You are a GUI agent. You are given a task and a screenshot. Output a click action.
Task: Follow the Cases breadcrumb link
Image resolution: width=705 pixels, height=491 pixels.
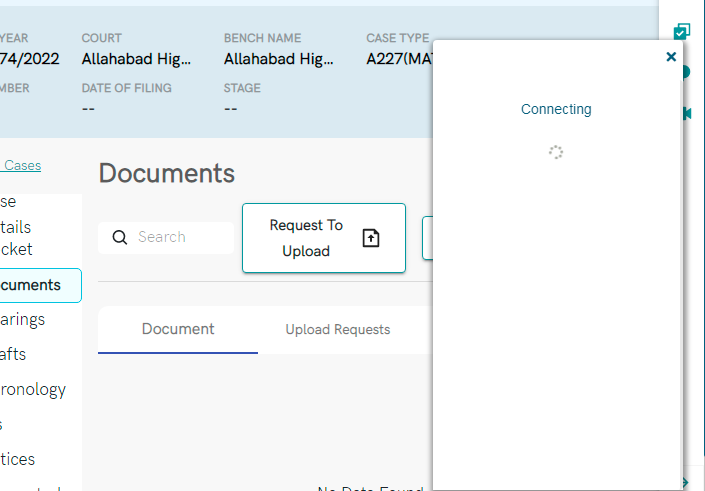[x=22, y=165]
